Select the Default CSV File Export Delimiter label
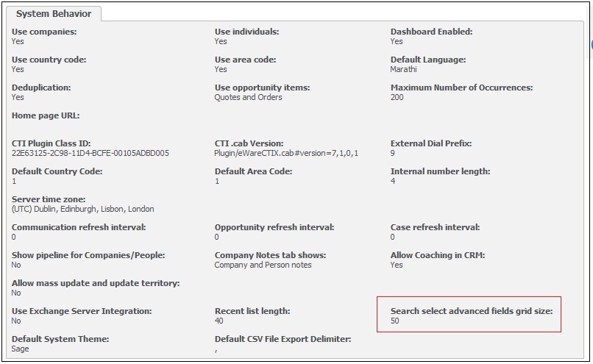 click(x=283, y=339)
